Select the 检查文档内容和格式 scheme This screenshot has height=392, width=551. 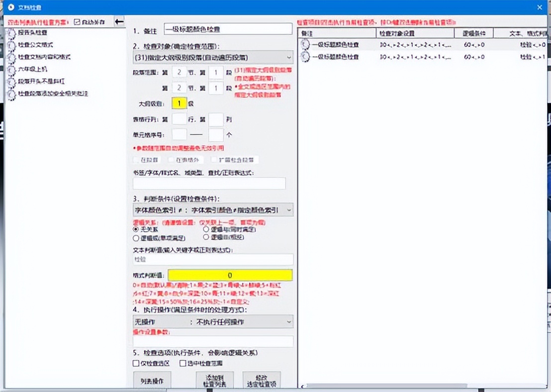[44, 57]
